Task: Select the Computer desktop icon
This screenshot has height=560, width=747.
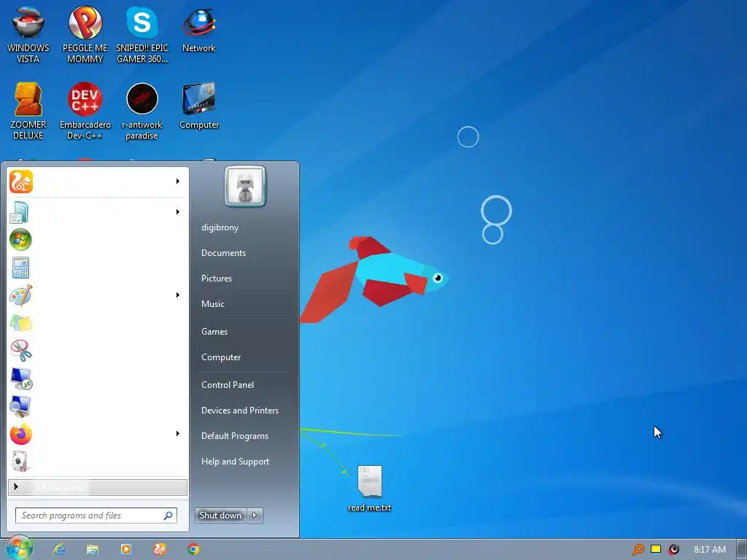Action: coord(198,106)
